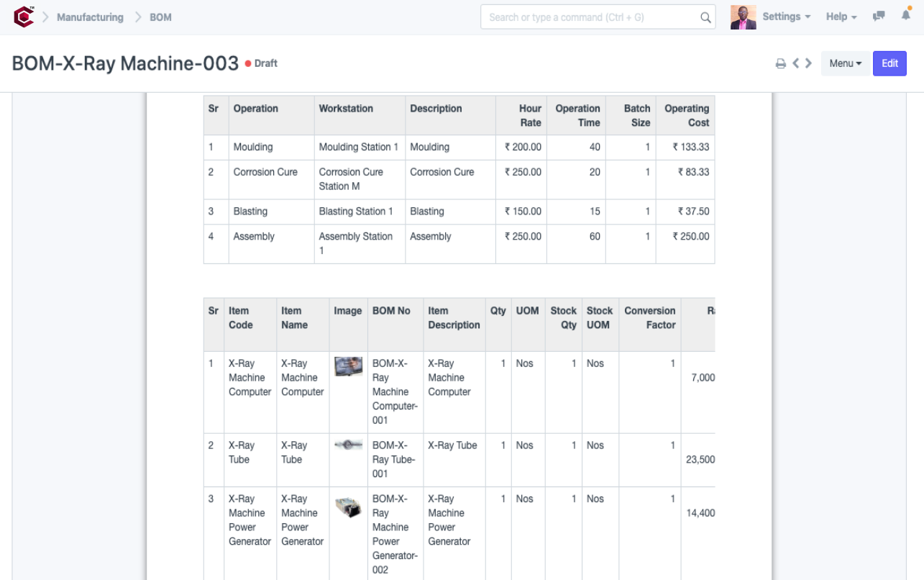Navigate to Manufacturing breadcrumb
The image size is (924, 580).
[90, 17]
